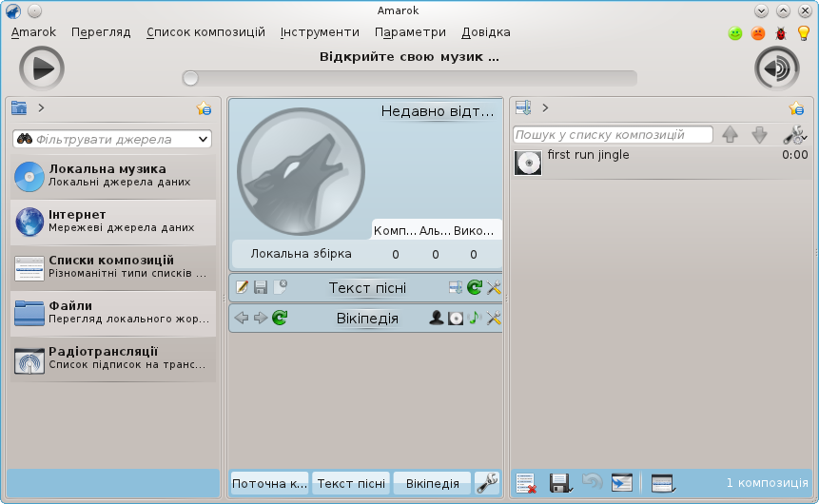Toggle the Поточна к... applet button
Image resolution: width=819 pixels, height=504 pixels.
(269, 483)
